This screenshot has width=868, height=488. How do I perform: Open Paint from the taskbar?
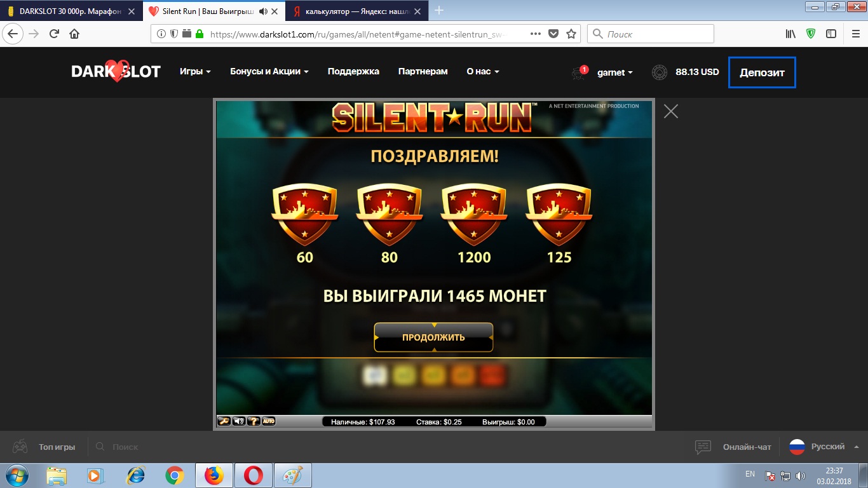[x=293, y=475]
